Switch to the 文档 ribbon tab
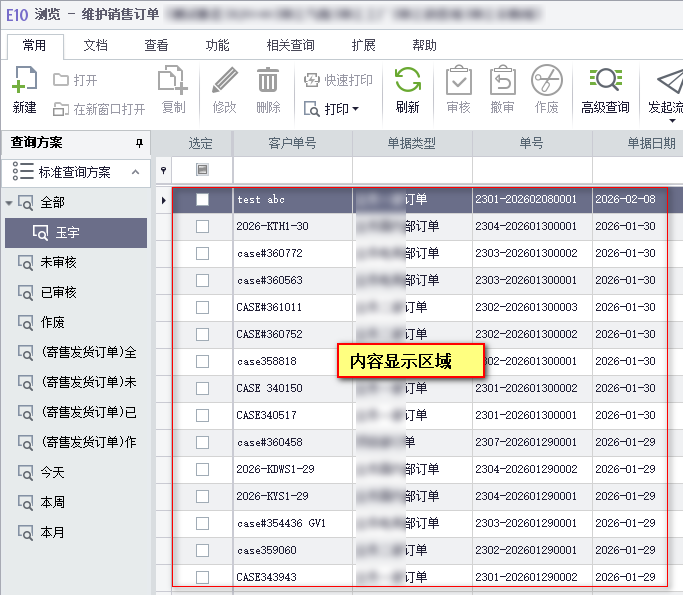This screenshot has width=683, height=595. [95, 45]
